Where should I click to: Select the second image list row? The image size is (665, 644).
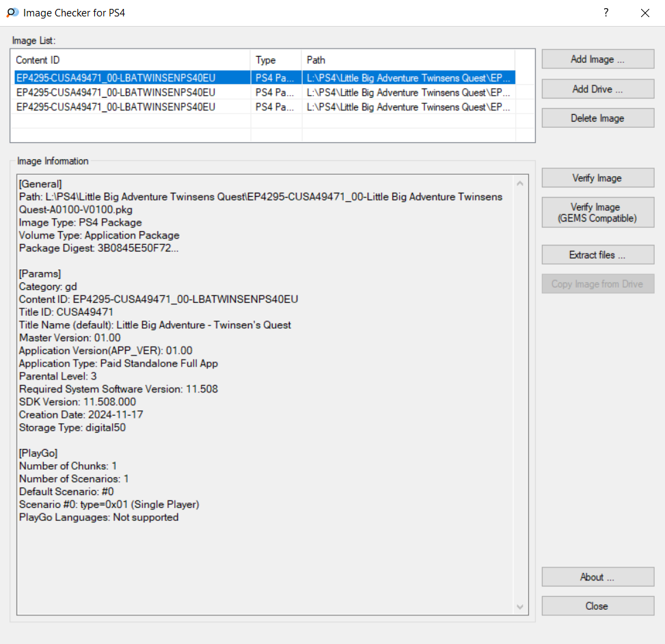point(264,92)
